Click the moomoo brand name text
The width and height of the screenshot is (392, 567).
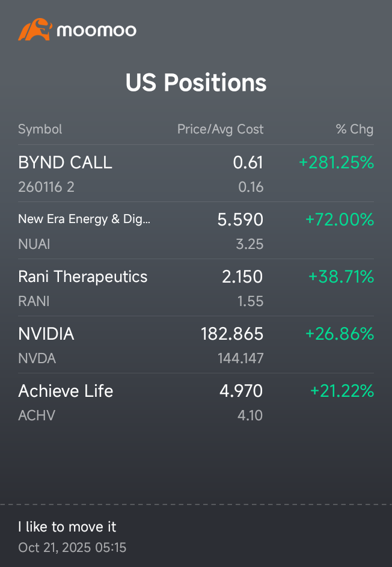97,31
